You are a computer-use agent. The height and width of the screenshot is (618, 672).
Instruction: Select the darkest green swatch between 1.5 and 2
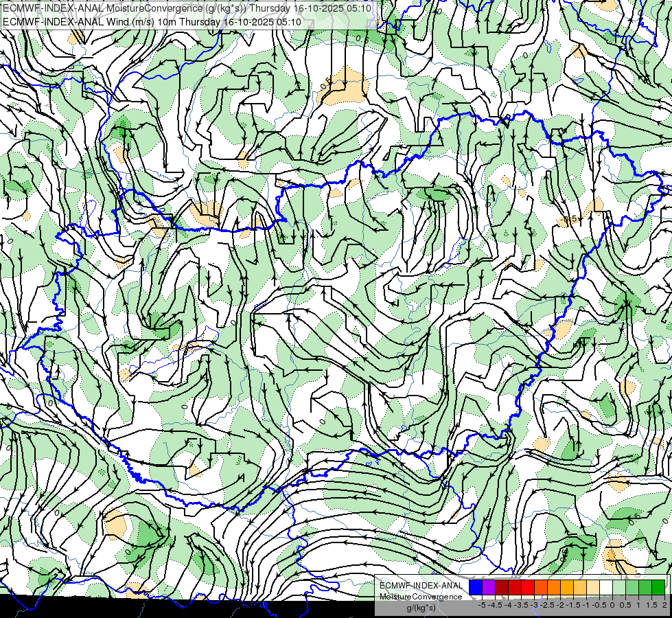(658, 588)
